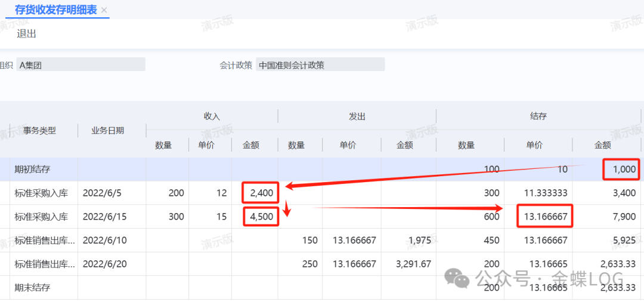The image size is (644, 305).
Task: Click the 组织 field showing A集团
Action: [x=80, y=65]
